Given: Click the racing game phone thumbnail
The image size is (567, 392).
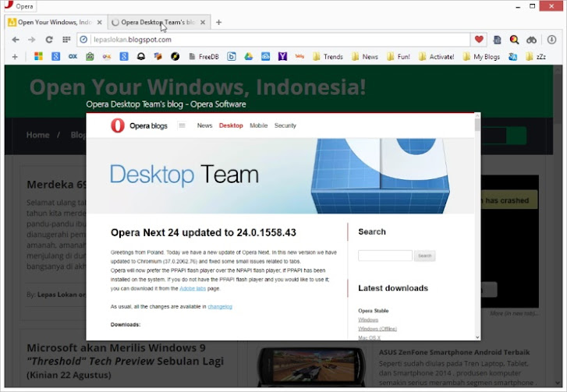Looking at the screenshot, I should 313,366.
